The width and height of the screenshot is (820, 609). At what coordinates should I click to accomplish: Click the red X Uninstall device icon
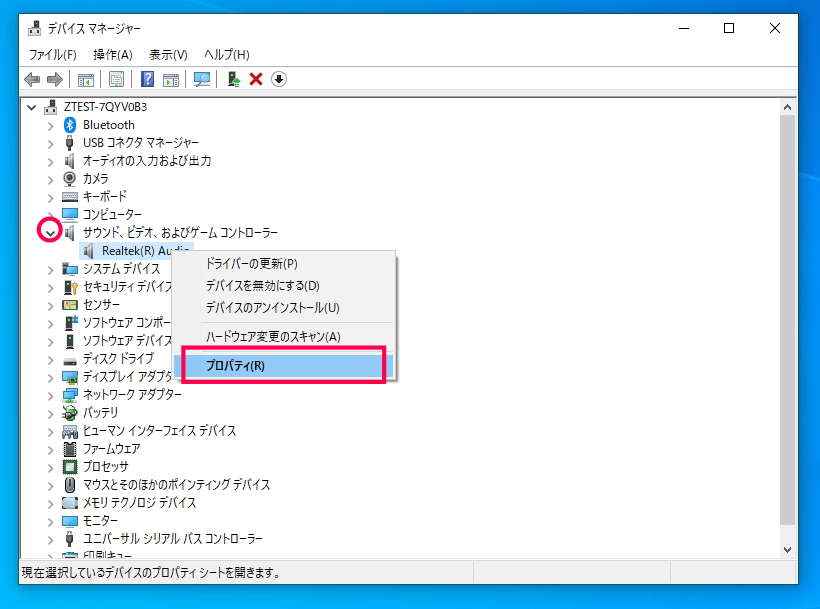coord(256,79)
